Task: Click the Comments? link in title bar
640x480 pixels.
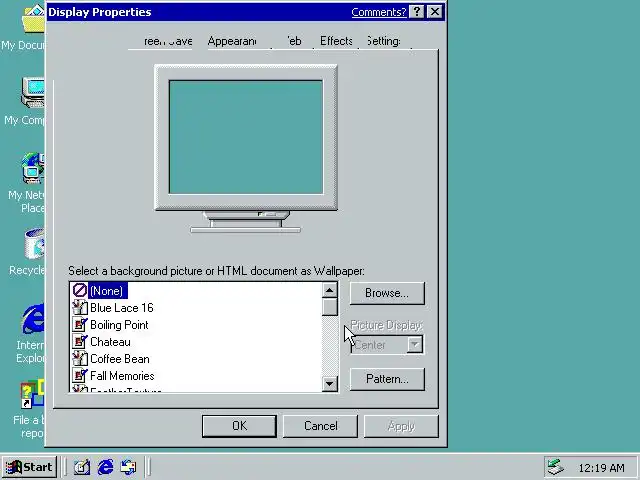Action: 379,12
